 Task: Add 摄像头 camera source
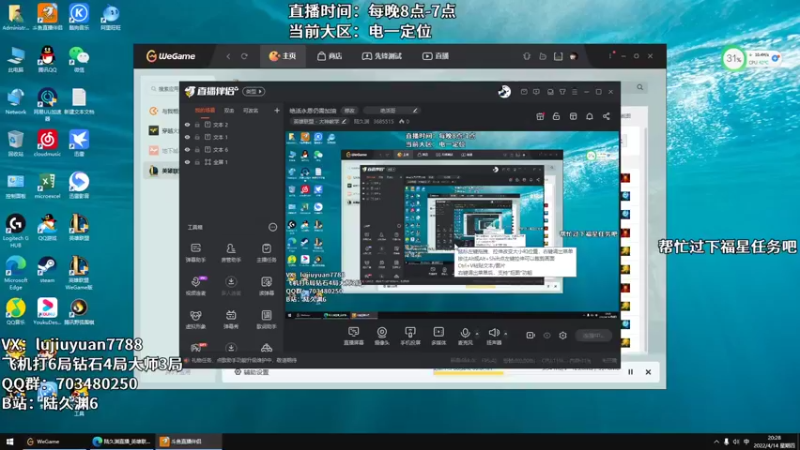[382, 336]
